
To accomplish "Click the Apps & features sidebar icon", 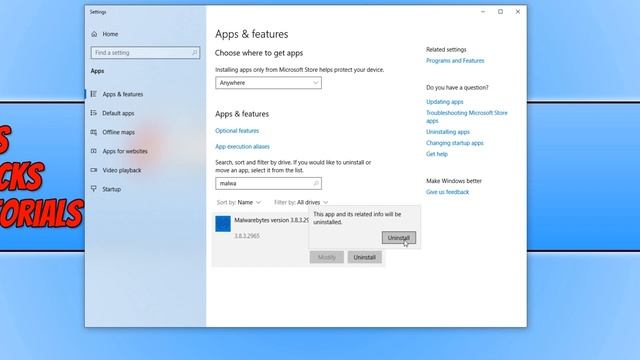I will [x=93, y=94].
